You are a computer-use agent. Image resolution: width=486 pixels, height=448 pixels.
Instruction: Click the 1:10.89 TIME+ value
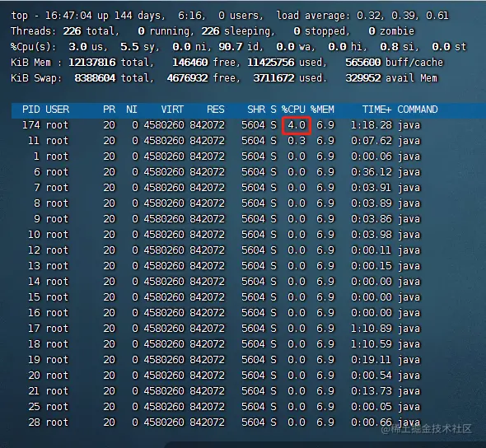pos(372,329)
